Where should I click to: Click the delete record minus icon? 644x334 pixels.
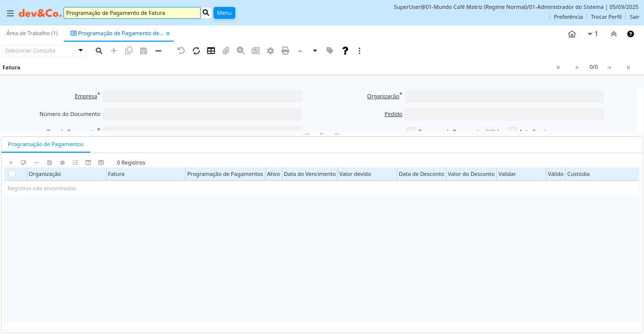coord(159,51)
